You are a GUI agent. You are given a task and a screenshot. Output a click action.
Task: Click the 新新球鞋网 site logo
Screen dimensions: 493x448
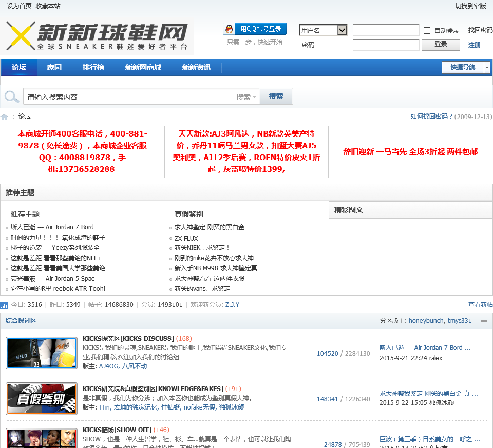98,37
